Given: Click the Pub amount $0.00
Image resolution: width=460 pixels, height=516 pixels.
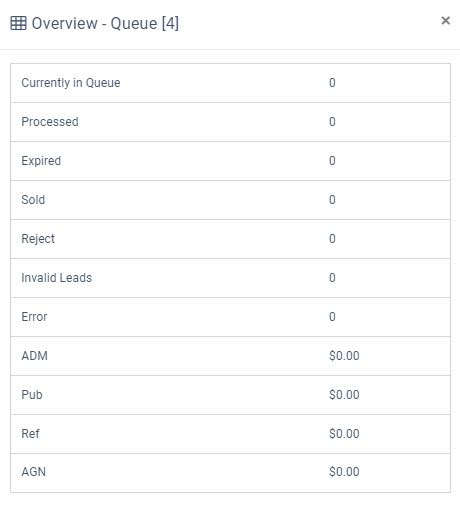Looking at the screenshot, I should point(344,395).
